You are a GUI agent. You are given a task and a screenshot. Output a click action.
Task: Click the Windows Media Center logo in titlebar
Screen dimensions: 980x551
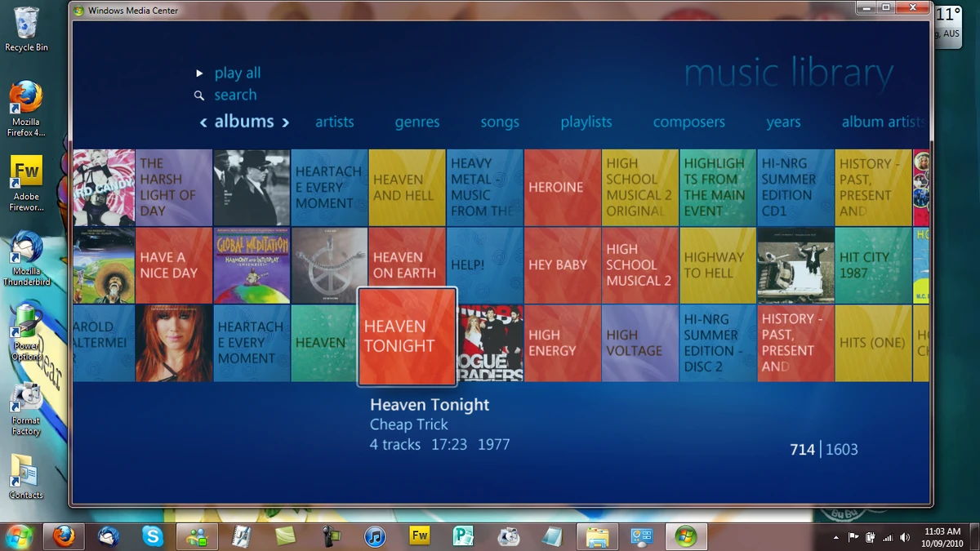click(77, 10)
